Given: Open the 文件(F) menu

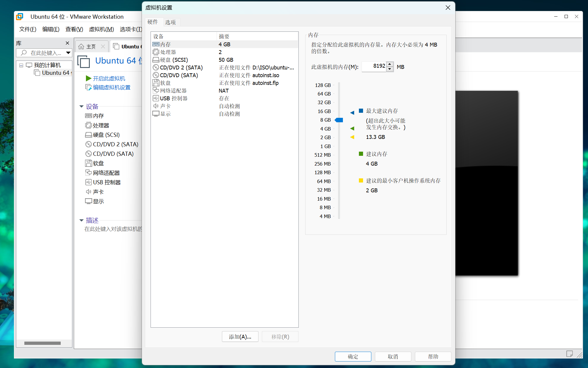Looking at the screenshot, I should [x=28, y=29].
